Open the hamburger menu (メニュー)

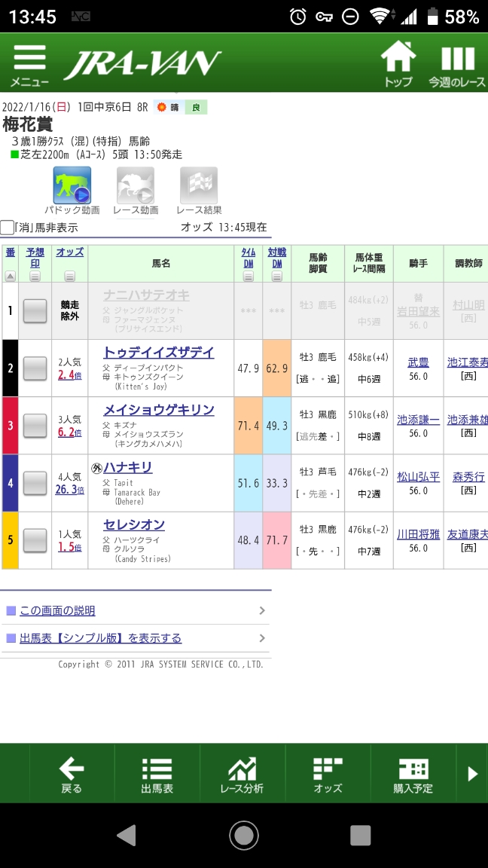29,65
